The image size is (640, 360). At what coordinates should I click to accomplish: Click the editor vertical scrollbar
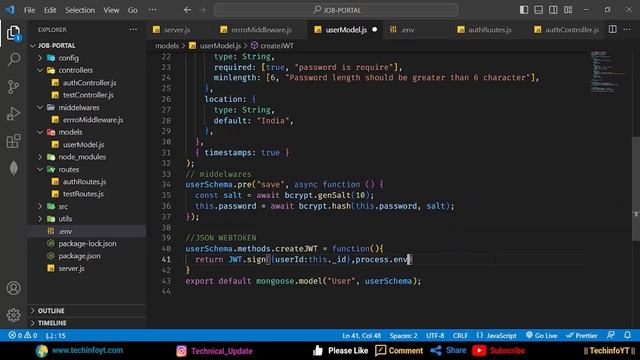coord(636,189)
